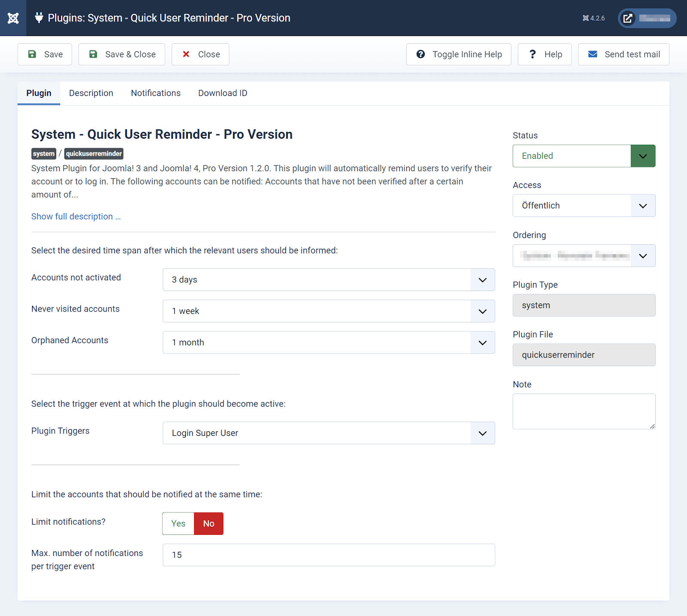Open site preview via external link icon
The height and width of the screenshot is (616, 687).
(628, 18)
